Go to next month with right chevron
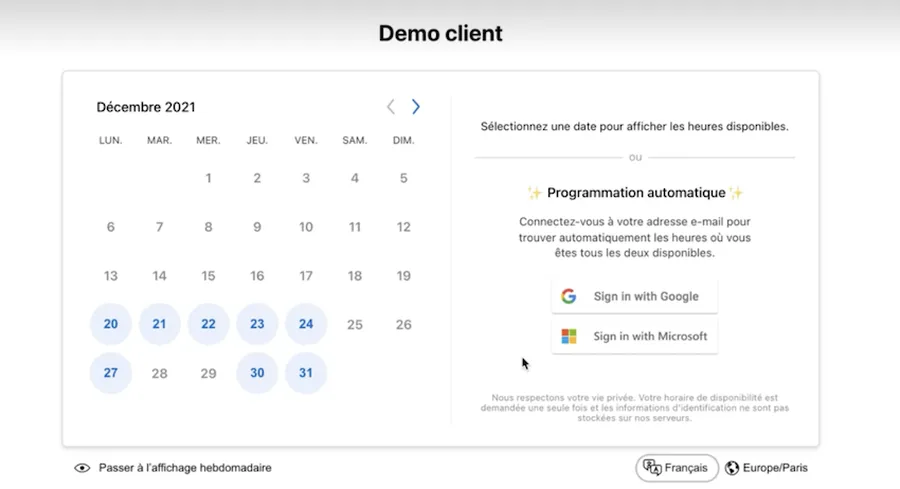 [416, 107]
